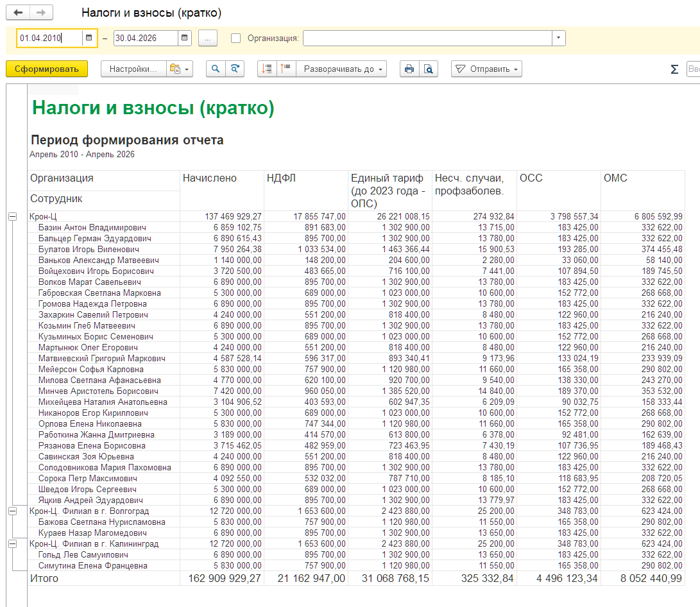Open calendar picker for start date
Screen dimensions: 700x607
coord(89,38)
